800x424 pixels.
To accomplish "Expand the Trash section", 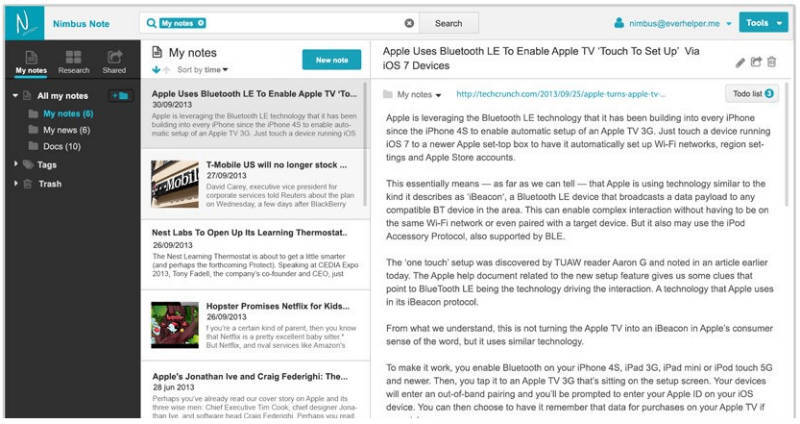I will point(16,184).
